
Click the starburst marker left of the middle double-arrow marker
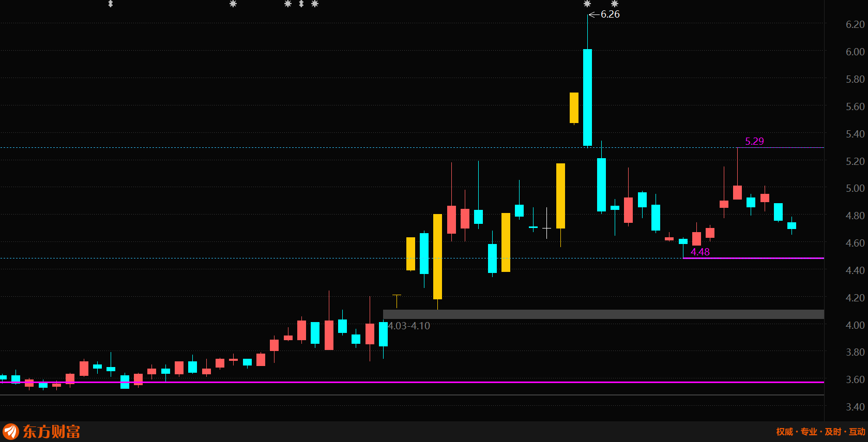coord(288,4)
